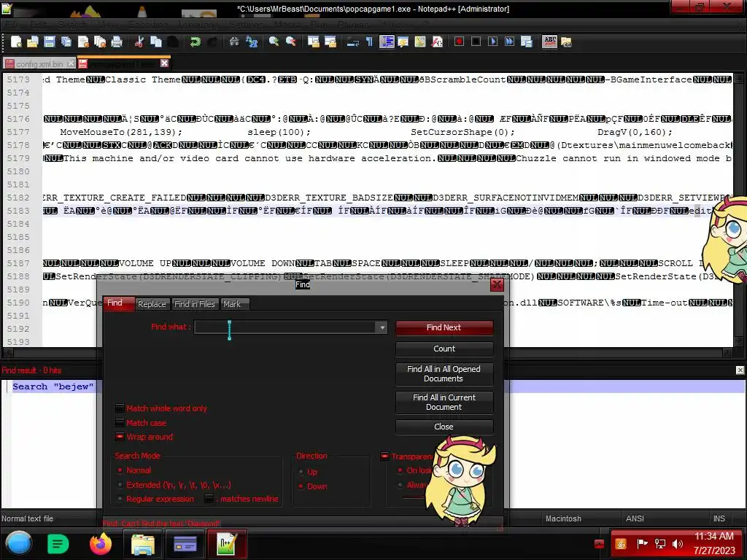747x560 pixels.
Task: Click the Macintosh EOL status bar entry
Action: (564, 518)
